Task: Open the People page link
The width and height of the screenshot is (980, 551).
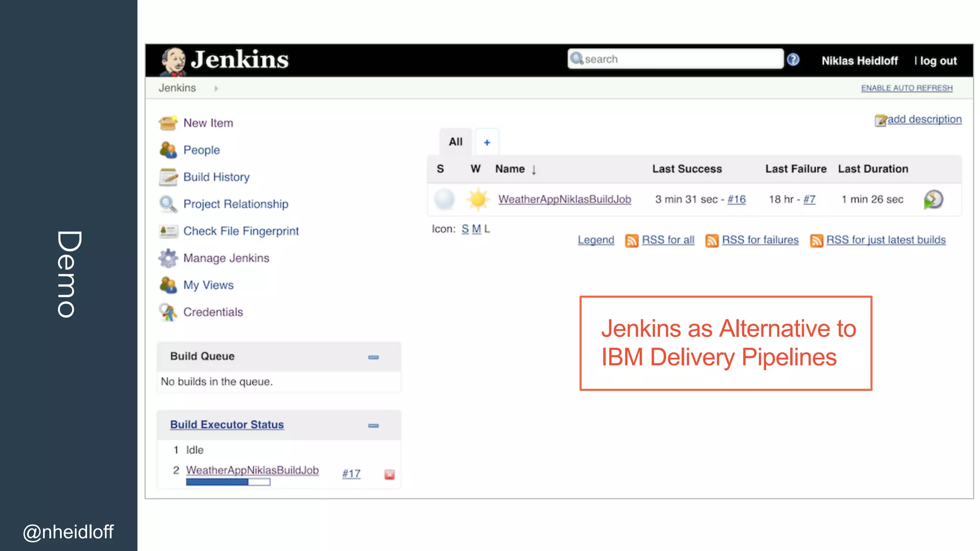Action: point(201,150)
